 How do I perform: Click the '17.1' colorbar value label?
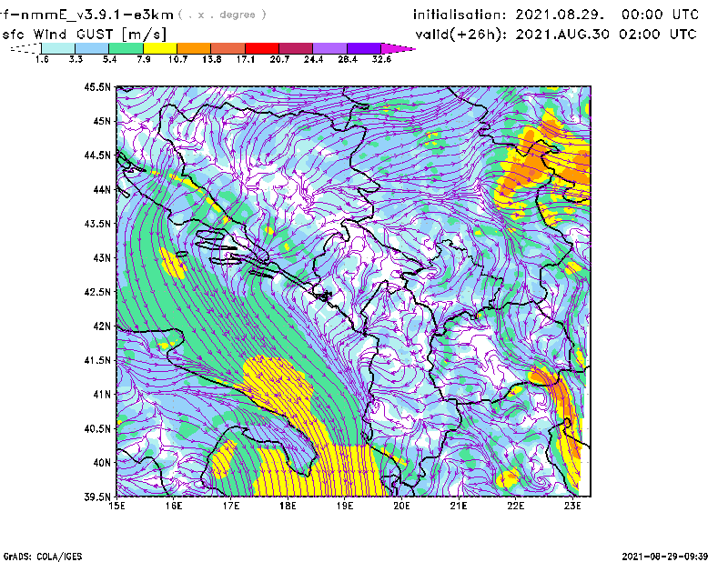(245, 59)
